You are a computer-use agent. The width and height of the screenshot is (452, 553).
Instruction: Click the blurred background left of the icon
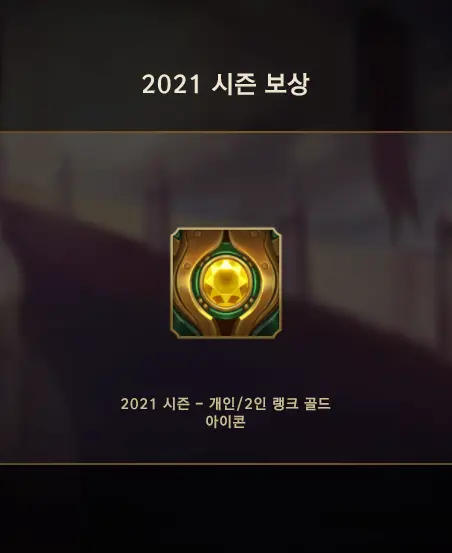(85, 282)
